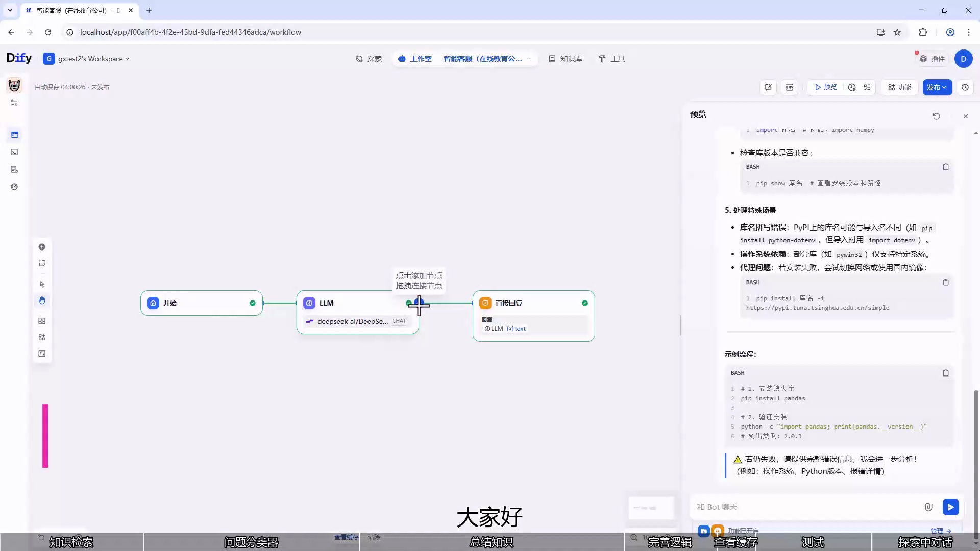Screen dimensions: 980x551
Task: Open the Chrome tab search dropdown
Action: pyautogui.click(x=10, y=10)
